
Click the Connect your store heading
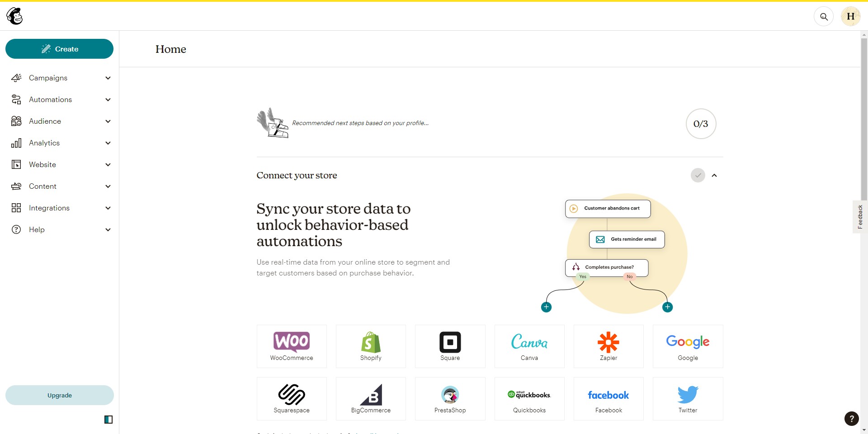297,175
